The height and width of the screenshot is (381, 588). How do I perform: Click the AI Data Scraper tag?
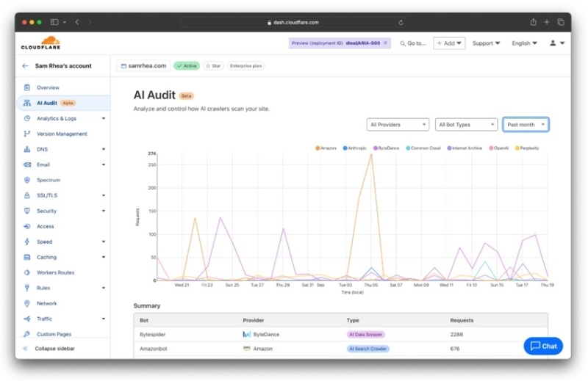click(x=365, y=335)
